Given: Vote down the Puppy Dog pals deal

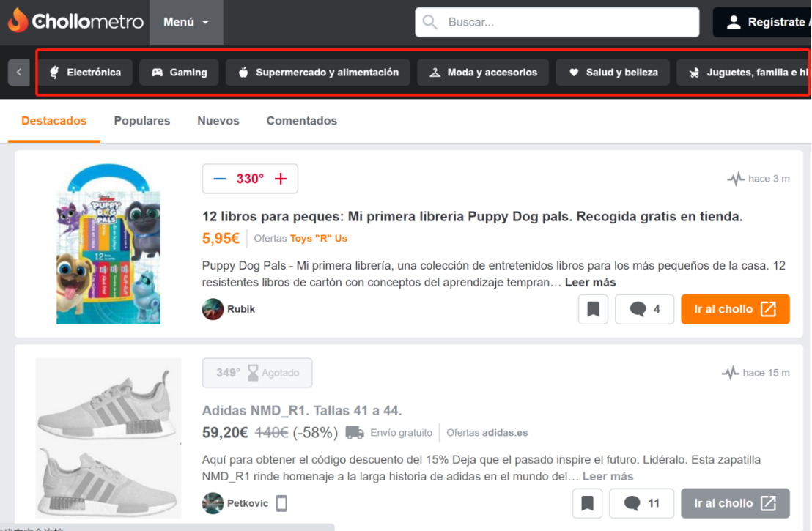Looking at the screenshot, I should 220,179.
